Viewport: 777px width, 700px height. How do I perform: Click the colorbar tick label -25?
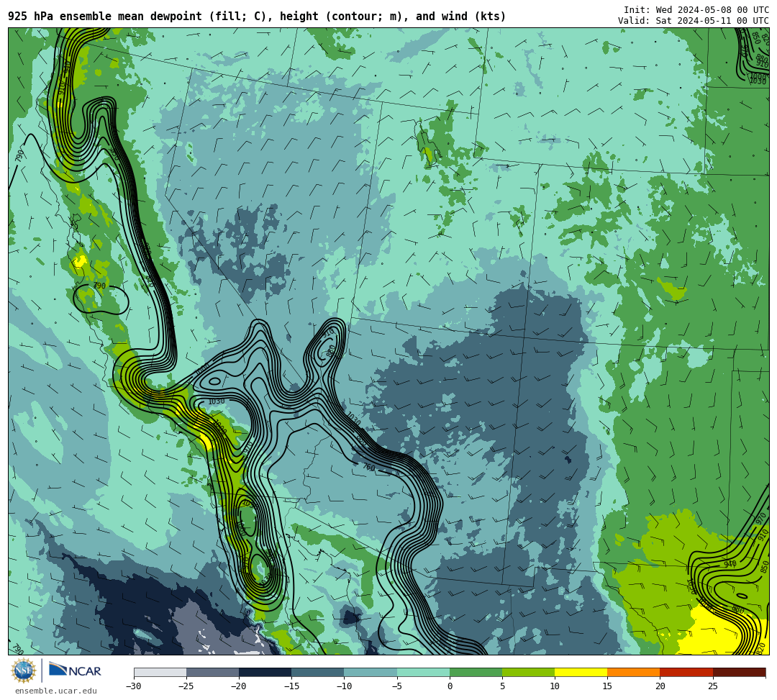pos(186,686)
